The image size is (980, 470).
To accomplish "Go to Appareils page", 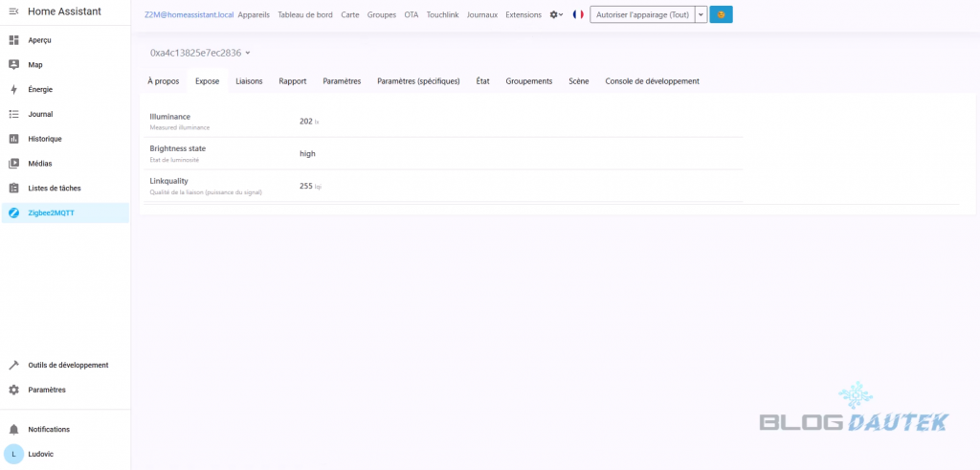I will (x=254, y=15).
